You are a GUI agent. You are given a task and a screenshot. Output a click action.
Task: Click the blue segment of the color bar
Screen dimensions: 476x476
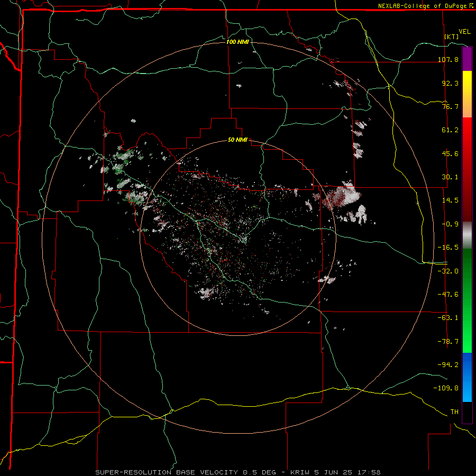click(467, 377)
